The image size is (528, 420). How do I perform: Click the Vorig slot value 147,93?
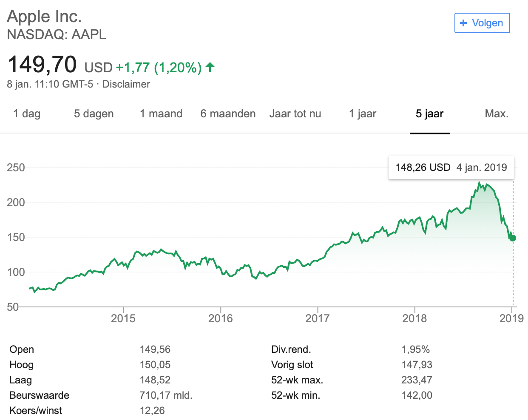click(x=417, y=365)
